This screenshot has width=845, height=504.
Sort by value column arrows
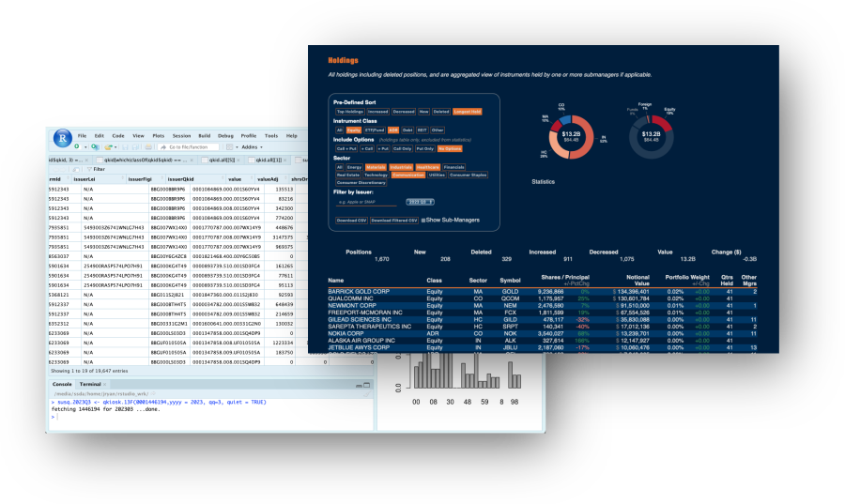pos(251,177)
